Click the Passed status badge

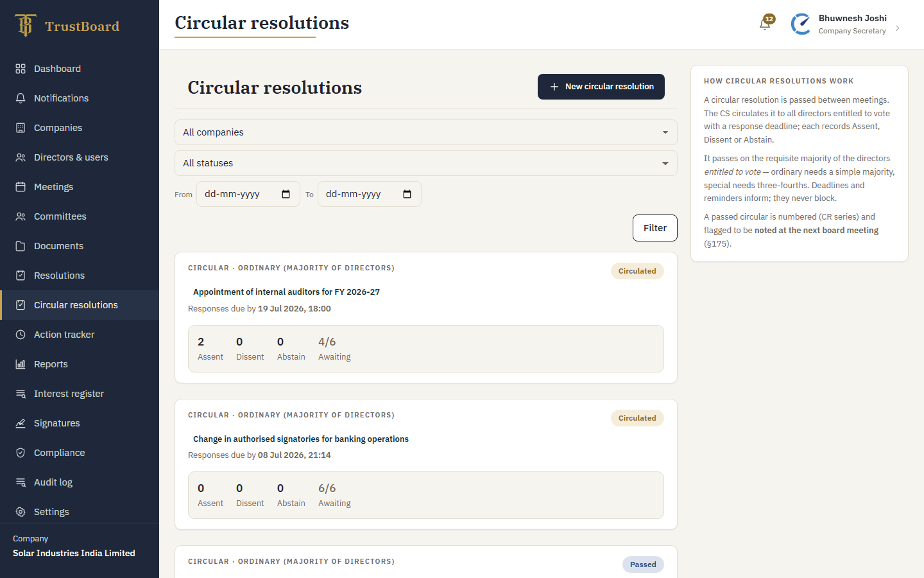tap(643, 565)
